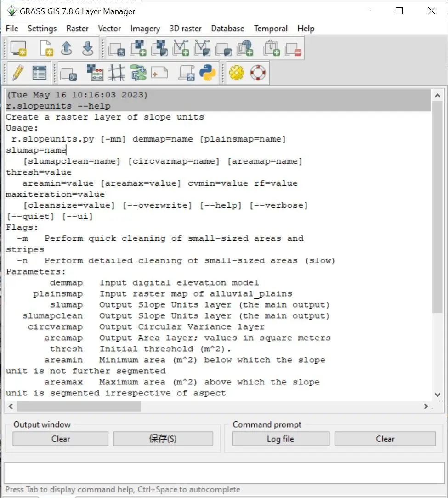Open the File menu
Viewport: 448px width, 498px height.
click(x=12, y=28)
